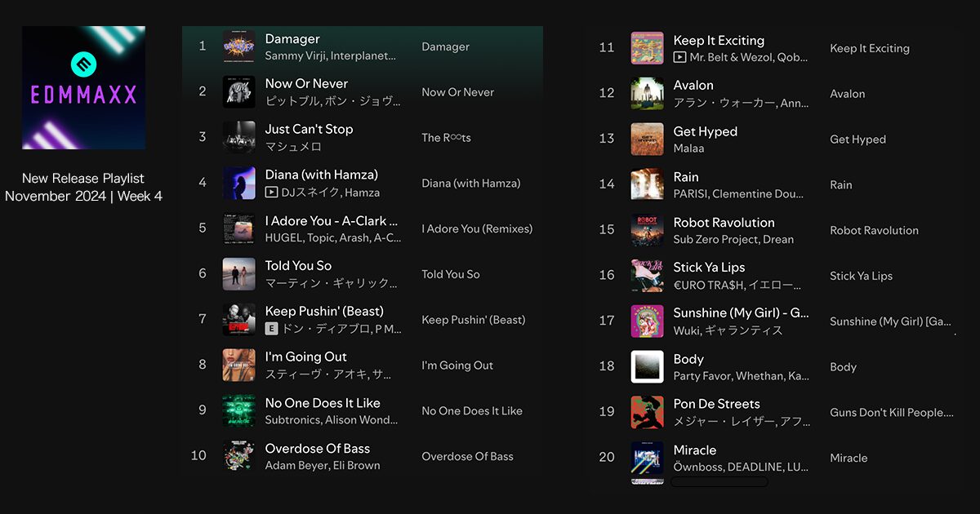The height and width of the screenshot is (514, 980).
Task: Open album The R∞ts in track 3 row
Action: coord(446,138)
